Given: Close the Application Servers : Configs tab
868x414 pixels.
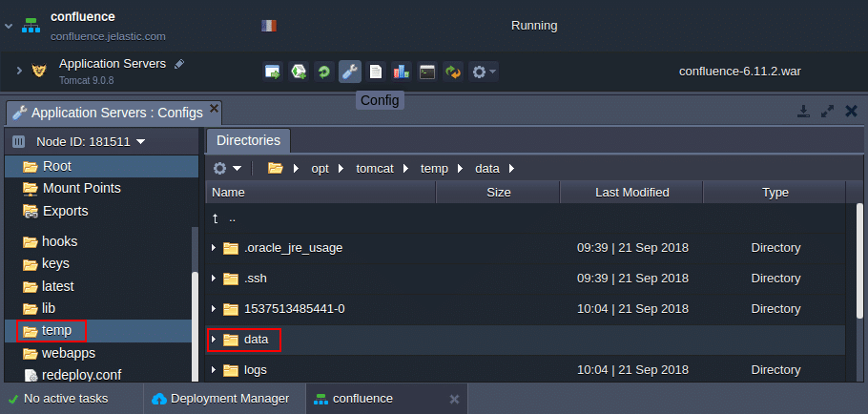Looking at the screenshot, I should pyautogui.click(x=214, y=108).
